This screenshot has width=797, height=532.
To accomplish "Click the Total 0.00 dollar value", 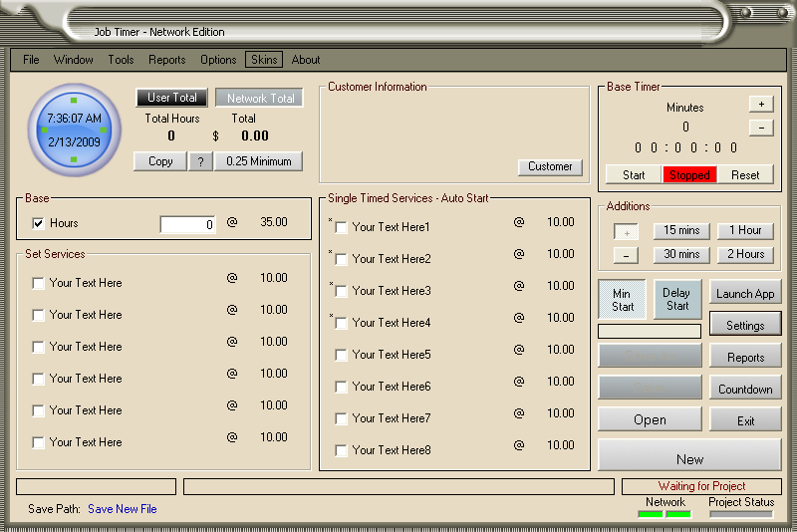I will click(x=255, y=135).
